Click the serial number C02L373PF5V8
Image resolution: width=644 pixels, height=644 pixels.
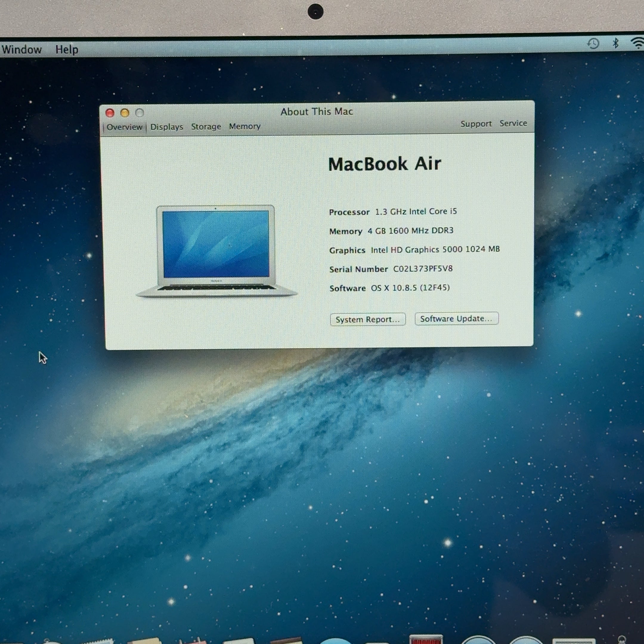tap(423, 269)
